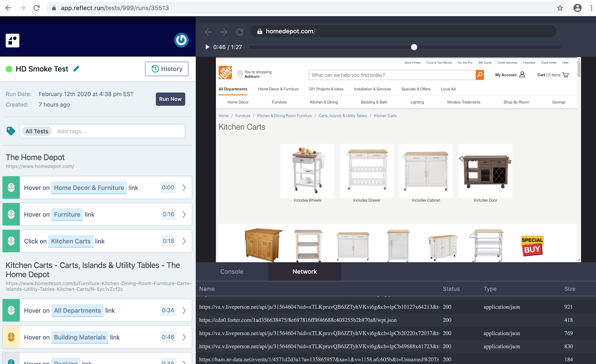This screenshot has width=596, height=364.
Task: Open Home Decor & Furniture site menu
Action: 278,89
